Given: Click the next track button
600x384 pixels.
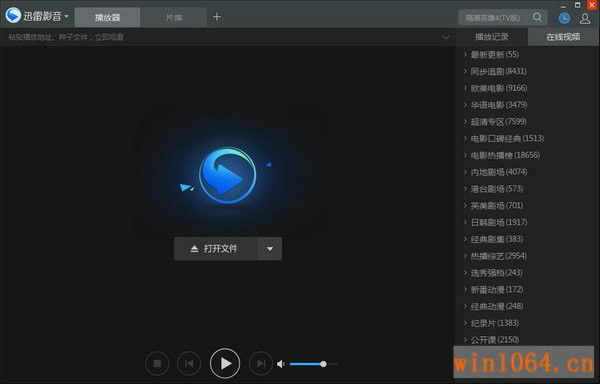Looking at the screenshot, I should pos(261,363).
